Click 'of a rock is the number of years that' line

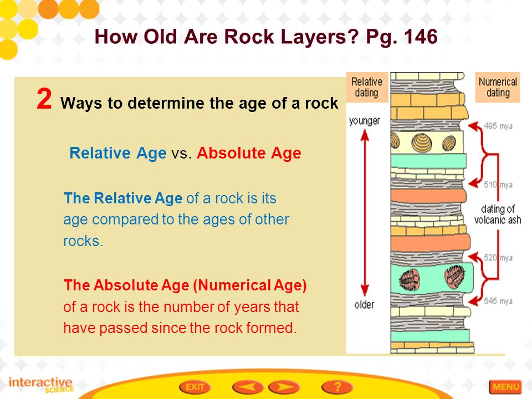coord(181,306)
